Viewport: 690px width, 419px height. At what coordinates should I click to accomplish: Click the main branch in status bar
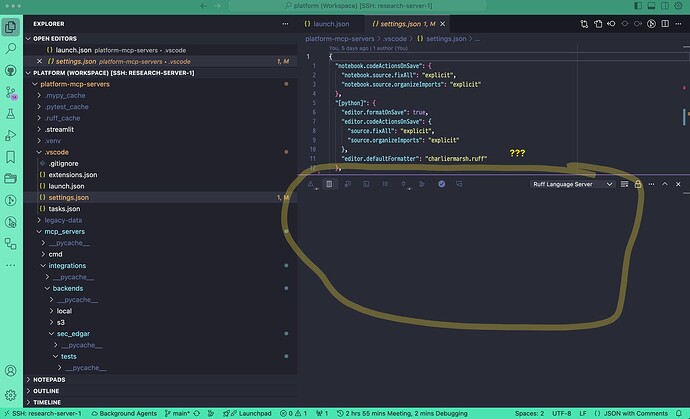[177, 413]
